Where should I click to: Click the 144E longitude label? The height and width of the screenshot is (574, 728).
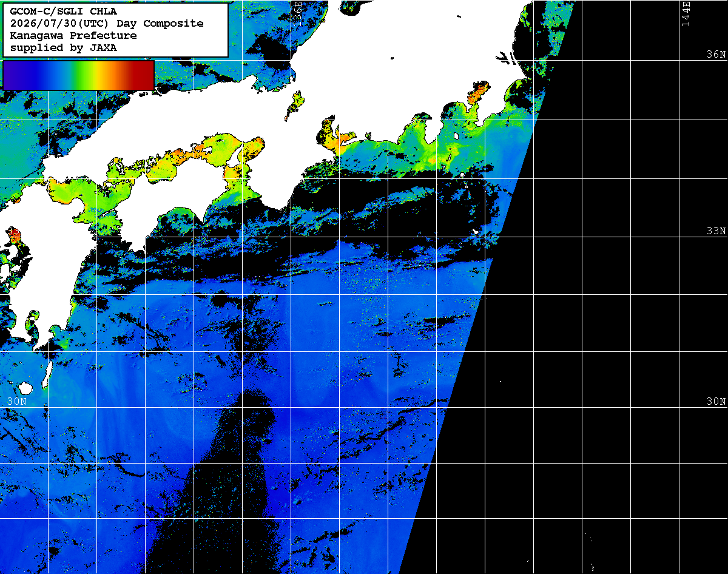point(686,13)
